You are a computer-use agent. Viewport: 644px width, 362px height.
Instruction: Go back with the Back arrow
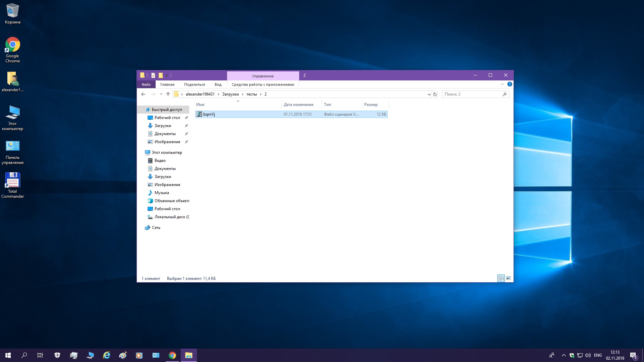click(x=143, y=94)
